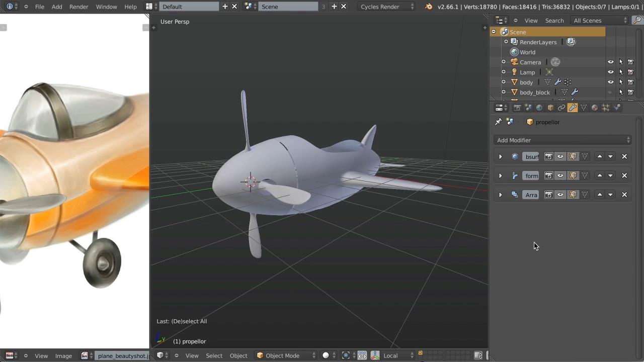Open the viewport shading sphere selector
The image size is (644, 362).
pyautogui.click(x=329, y=355)
